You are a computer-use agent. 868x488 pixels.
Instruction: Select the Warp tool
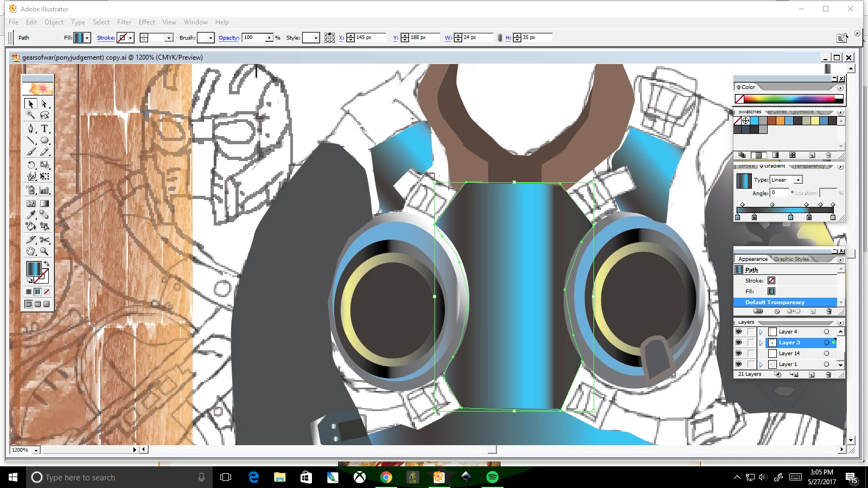(x=31, y=176)
